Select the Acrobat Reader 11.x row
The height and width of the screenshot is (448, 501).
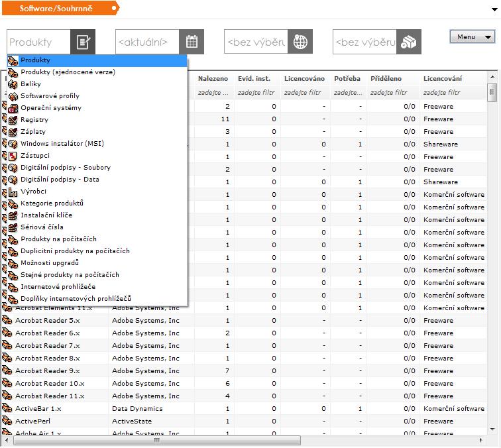click(245, 396)
